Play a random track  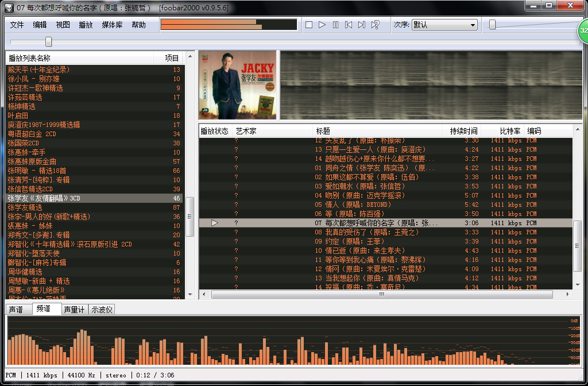(375, 25)
